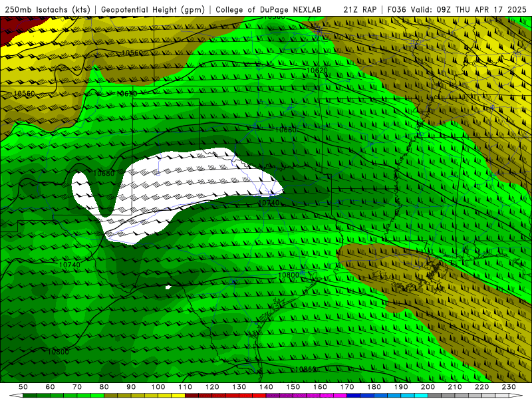Click the 110 value on the color bar

click(x=186, y=387)
